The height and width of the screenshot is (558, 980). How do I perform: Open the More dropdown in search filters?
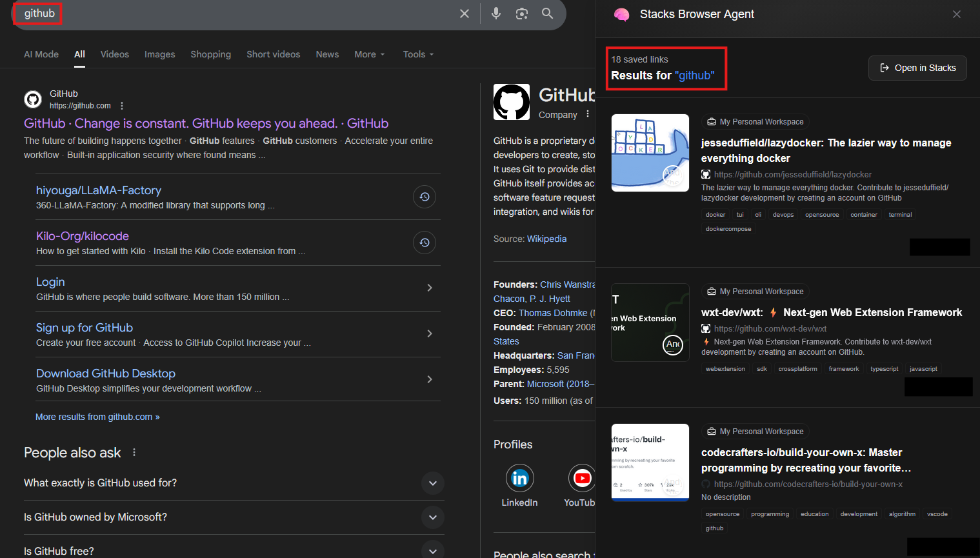point(369,54)
